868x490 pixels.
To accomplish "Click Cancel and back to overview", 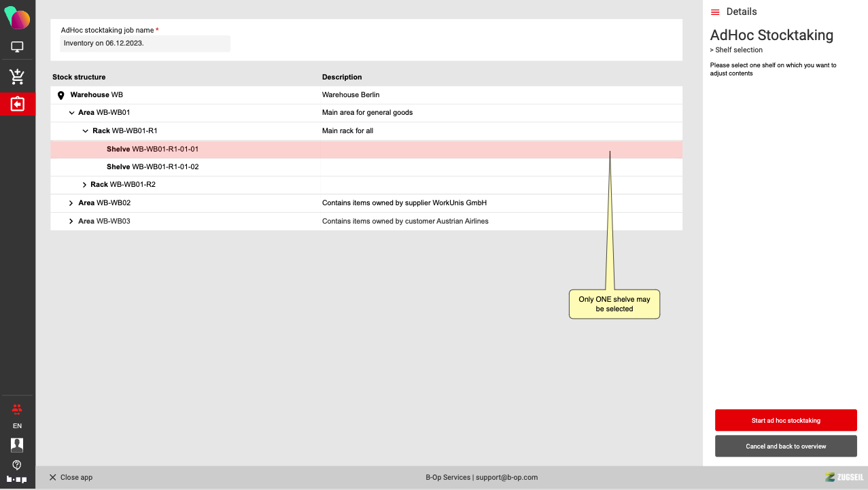I will pyautogui.click(x=785, y=447).
